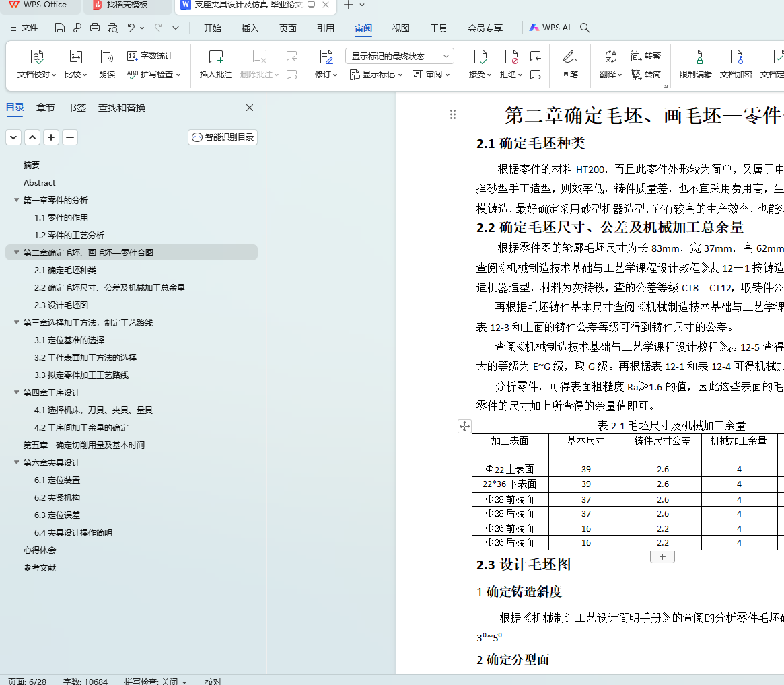Open the 页面 ribbon tab
Viewport: 784px width, 685px height.
click(x=288, y=28)
